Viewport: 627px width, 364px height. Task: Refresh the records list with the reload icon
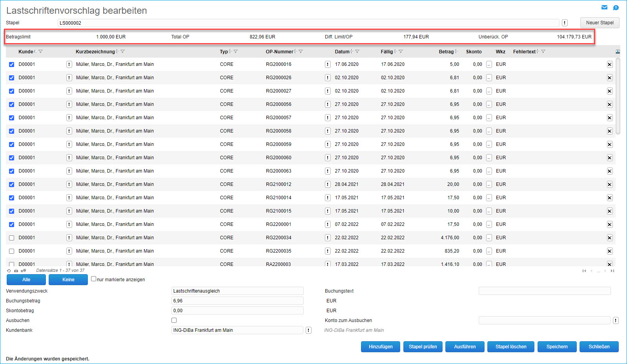point(9,271)
